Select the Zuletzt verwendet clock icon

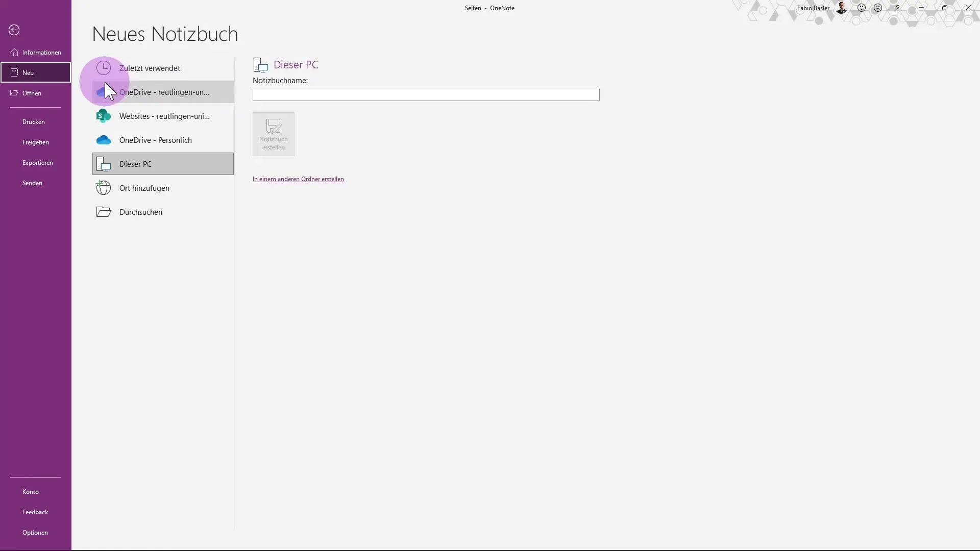[104, 67]
